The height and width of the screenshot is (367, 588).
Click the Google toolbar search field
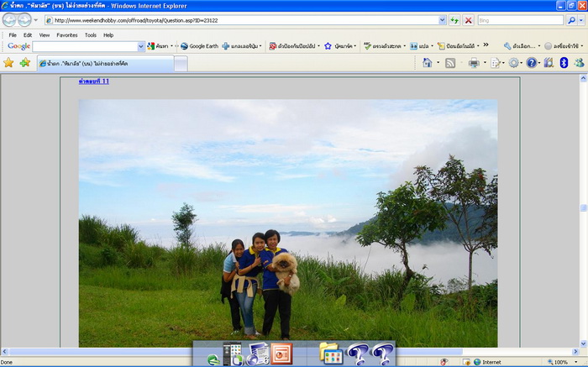tap(84, 46)
